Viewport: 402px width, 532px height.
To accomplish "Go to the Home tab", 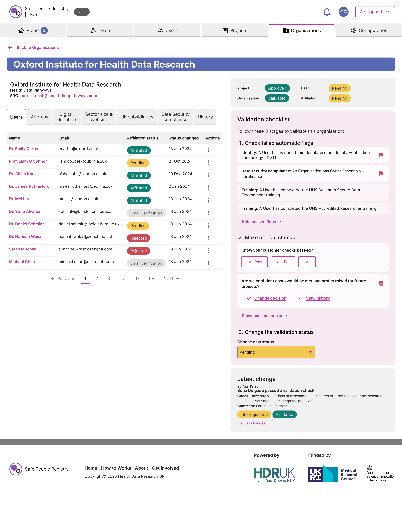I will [33, 31].
